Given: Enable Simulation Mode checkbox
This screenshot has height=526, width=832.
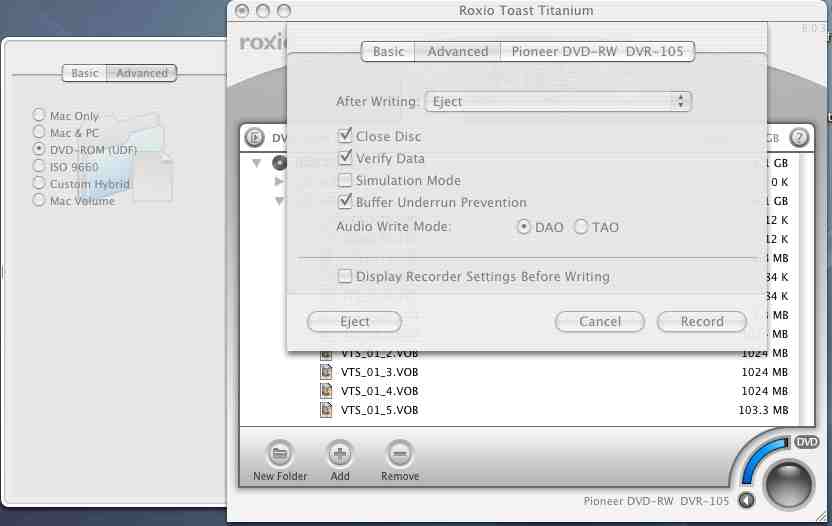Looking at the screenshot, I should [x=345, y=180].
